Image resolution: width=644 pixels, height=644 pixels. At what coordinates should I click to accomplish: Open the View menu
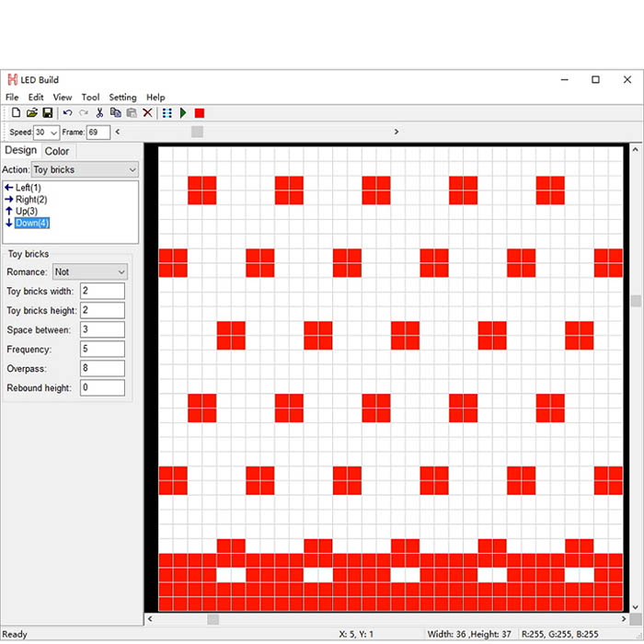click(x=63, y=98)
